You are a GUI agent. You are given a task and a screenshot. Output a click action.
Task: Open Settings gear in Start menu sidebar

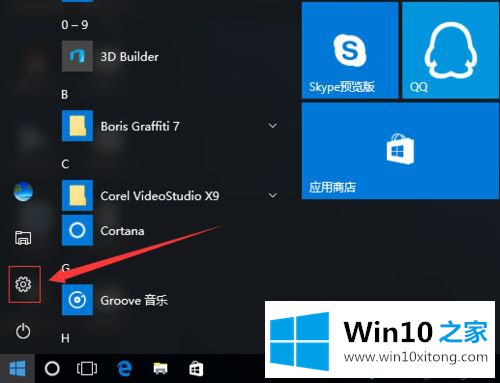point(23,284)
